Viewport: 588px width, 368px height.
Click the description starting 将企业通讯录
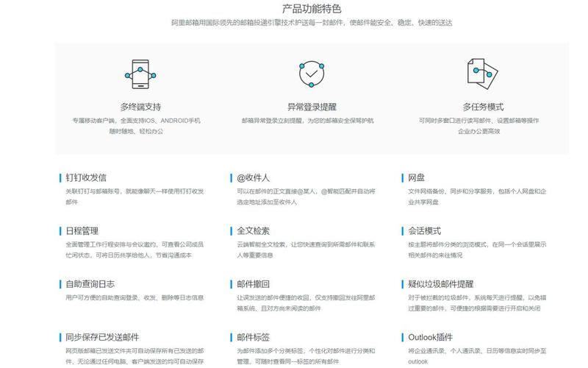click(477, 356)
